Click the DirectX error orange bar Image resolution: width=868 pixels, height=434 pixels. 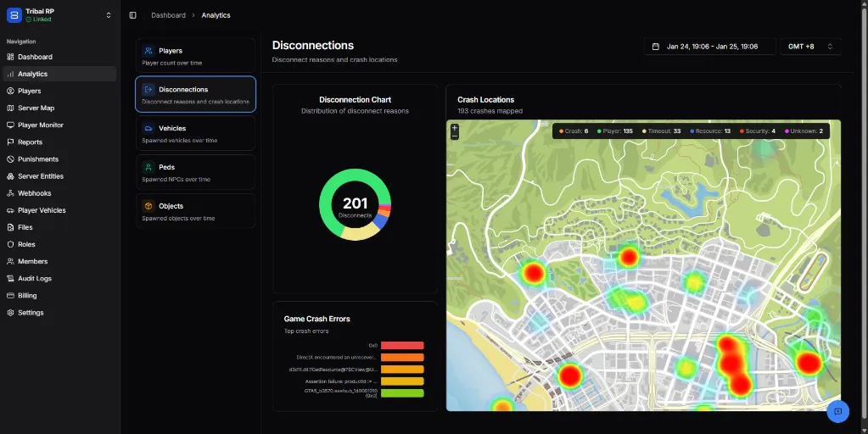tap(402, 358)
